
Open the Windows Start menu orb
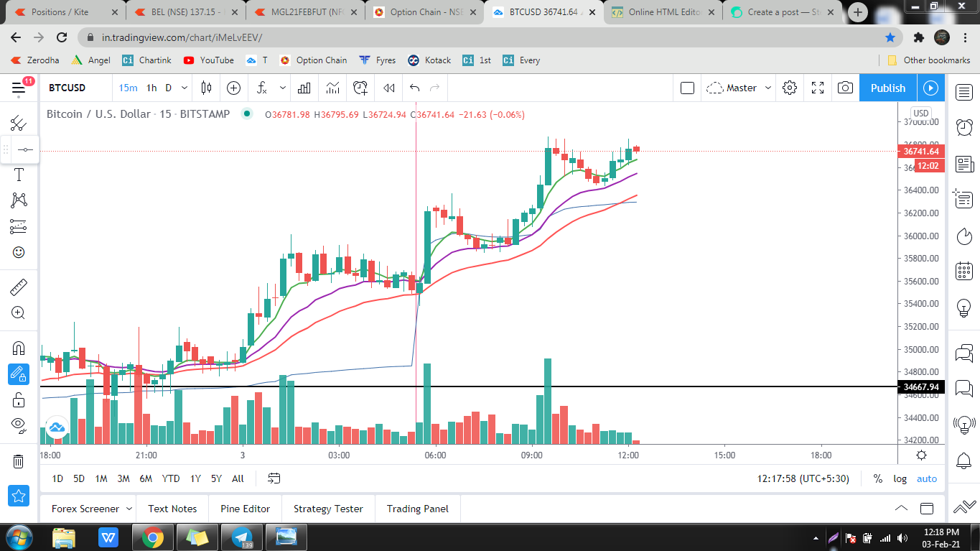[x=17, y=537]
